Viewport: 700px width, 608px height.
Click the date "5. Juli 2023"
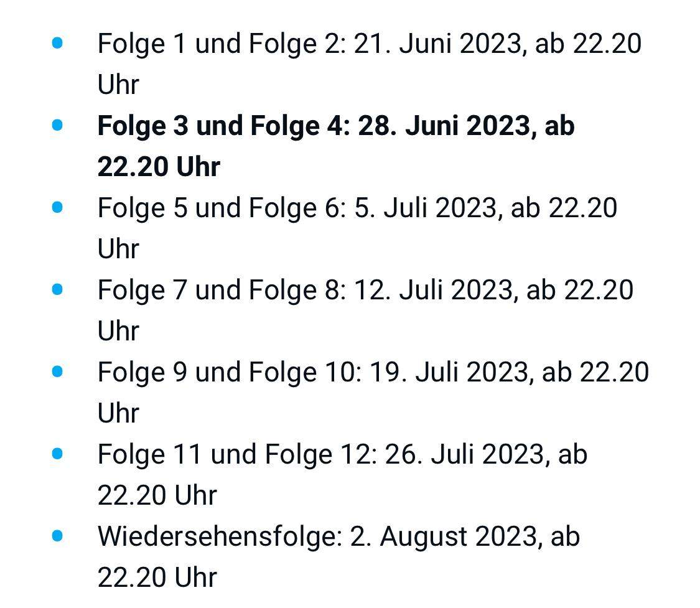pyautogui.click(x=424, y=208)
